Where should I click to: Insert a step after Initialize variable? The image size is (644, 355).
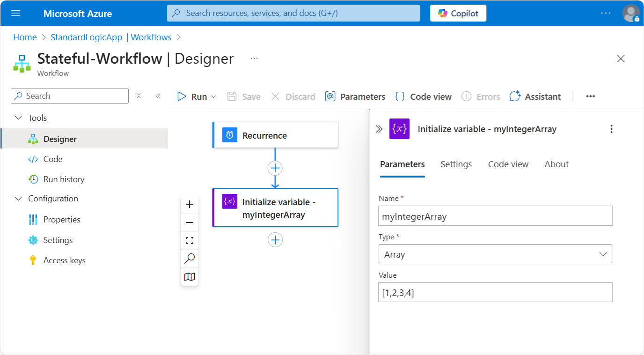coord(275,240)
